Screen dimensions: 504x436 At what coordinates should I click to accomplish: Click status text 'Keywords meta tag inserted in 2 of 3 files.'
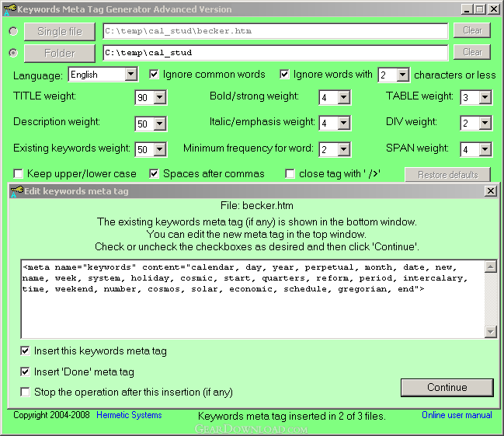pos(291,417)
